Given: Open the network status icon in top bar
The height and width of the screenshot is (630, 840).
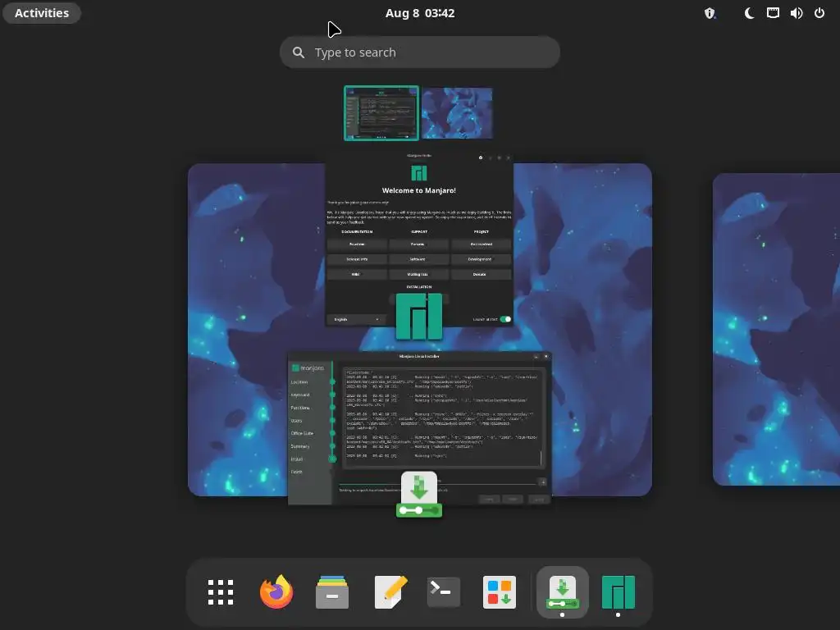Looking at the screenshot, I should coord(773,13).
